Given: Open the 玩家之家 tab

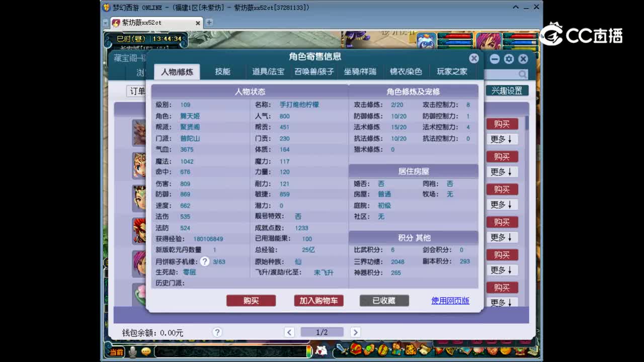Looking at the screenshot, I should point(452,72).
